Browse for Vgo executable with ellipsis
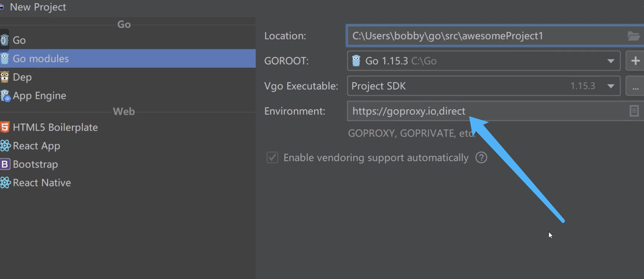Screen dimensions: 644x279 635,86
